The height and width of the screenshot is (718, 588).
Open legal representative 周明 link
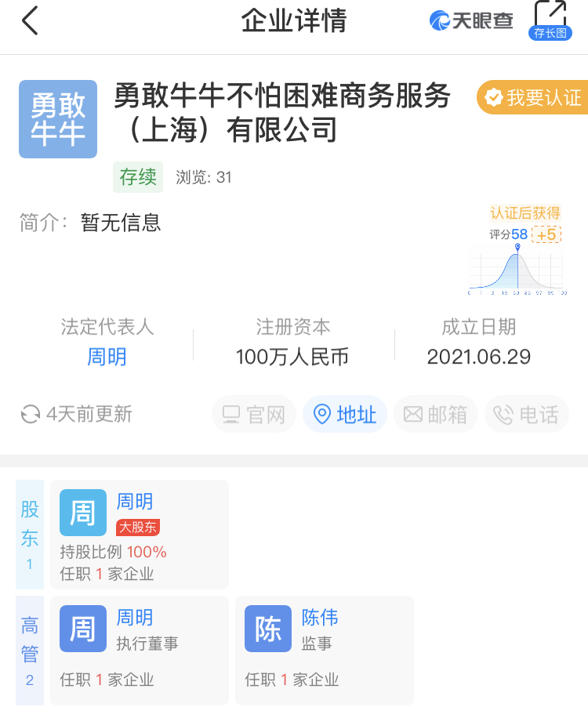click(x=107, y=357)
